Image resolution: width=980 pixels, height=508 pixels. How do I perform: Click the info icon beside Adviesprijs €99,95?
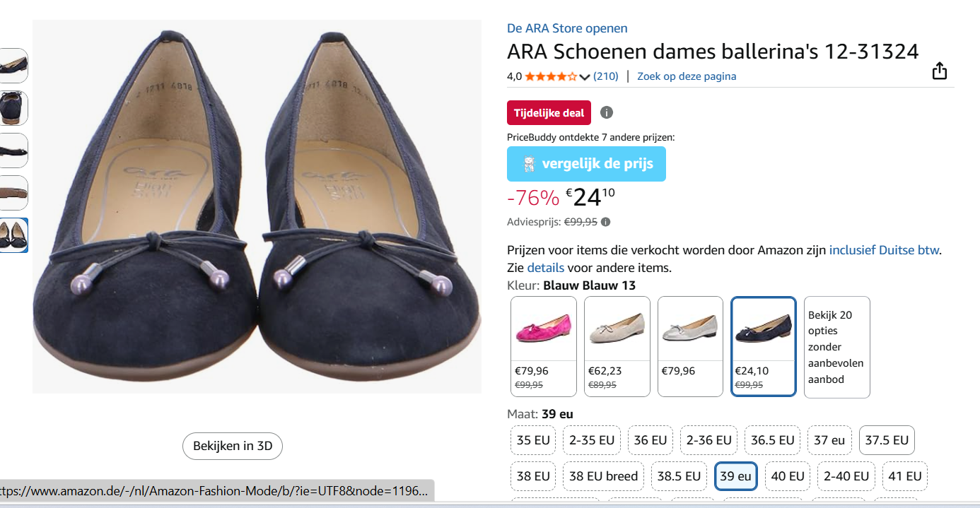point(605,221)
